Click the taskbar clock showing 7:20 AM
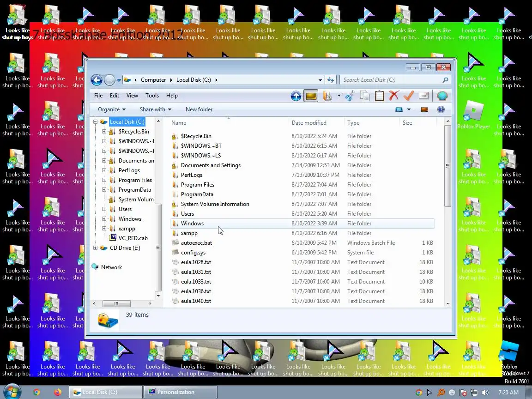 pos(508,393)
